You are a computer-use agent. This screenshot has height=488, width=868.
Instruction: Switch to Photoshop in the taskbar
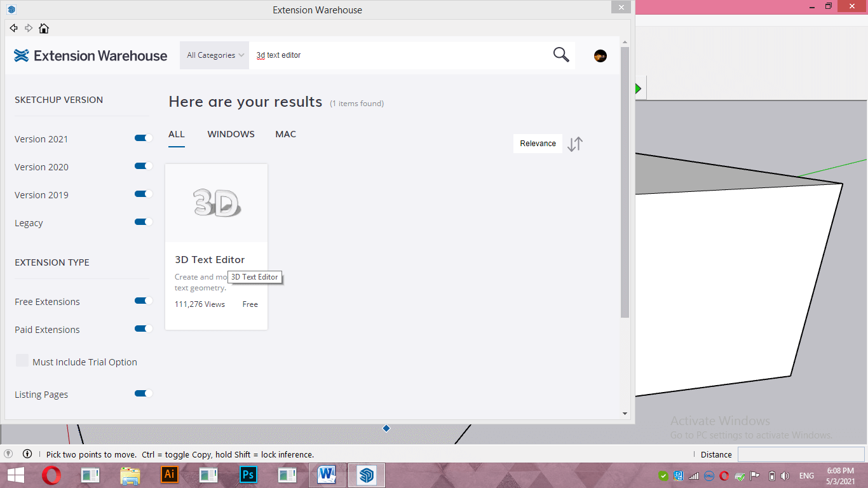point(248,475)
